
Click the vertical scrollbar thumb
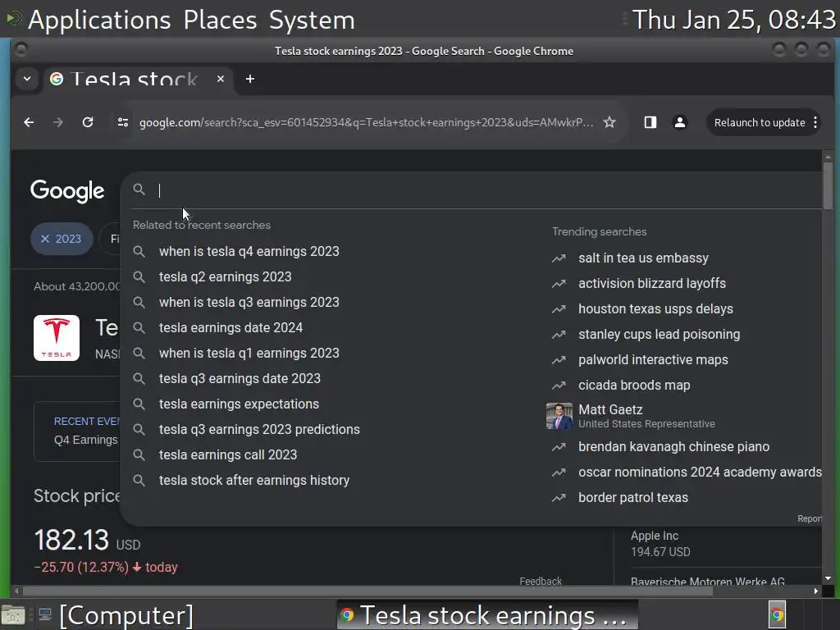click(x=829, y=186)
